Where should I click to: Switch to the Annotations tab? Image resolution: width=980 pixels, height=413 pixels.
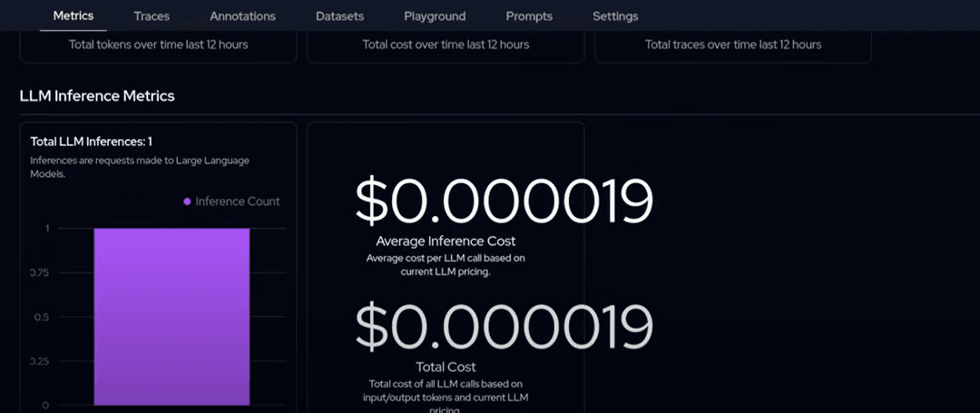[x=242, y=16]
